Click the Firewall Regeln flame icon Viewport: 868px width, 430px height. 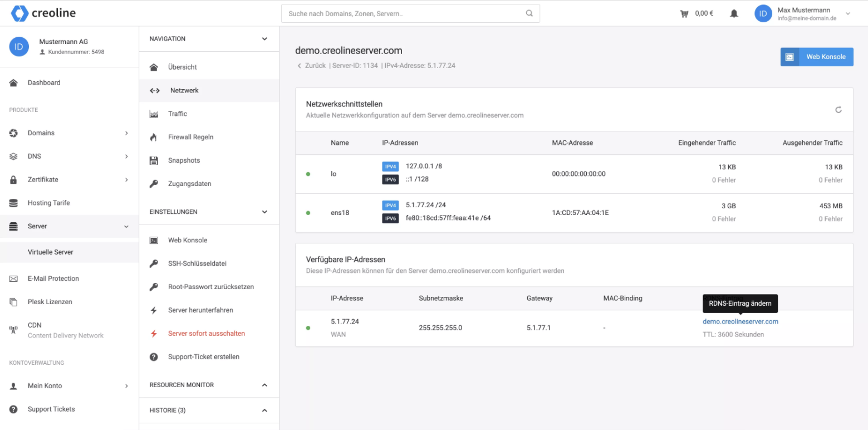tap(154, 138)
